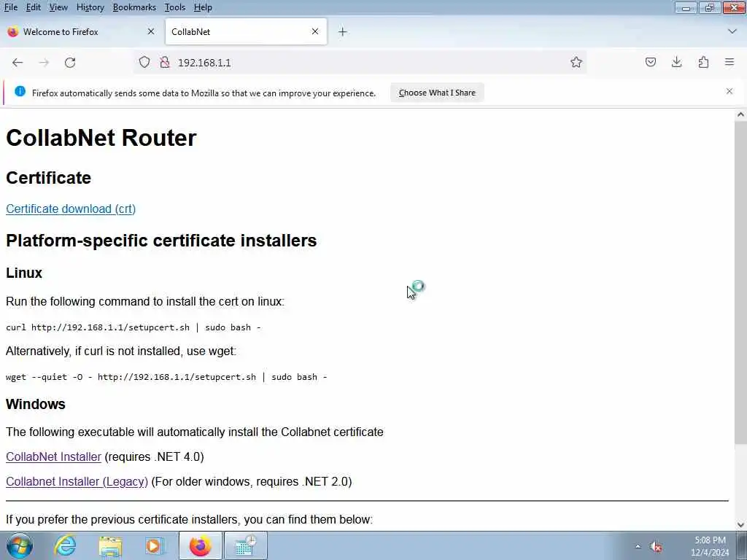Viewport: 747px width, 560px height.
Task: Open the Extensions puzzle icon
Action: pos(703,62)
